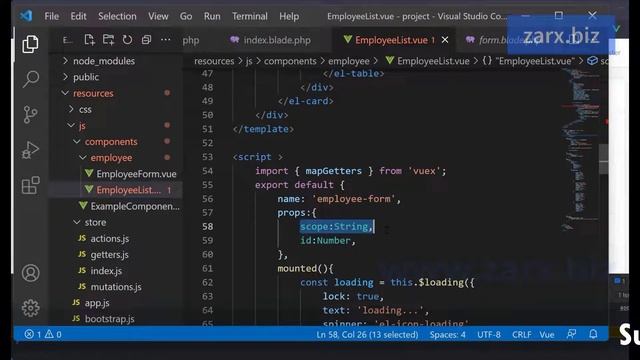
Task: Change language mode Vue
Action: pos(547,335)
